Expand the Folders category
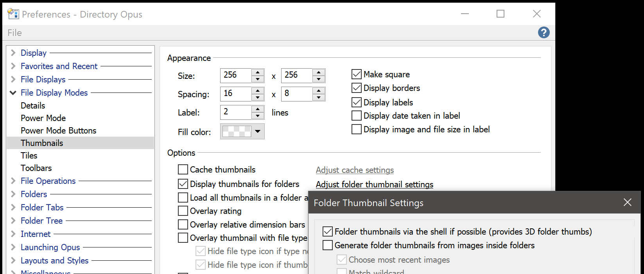 13,194
